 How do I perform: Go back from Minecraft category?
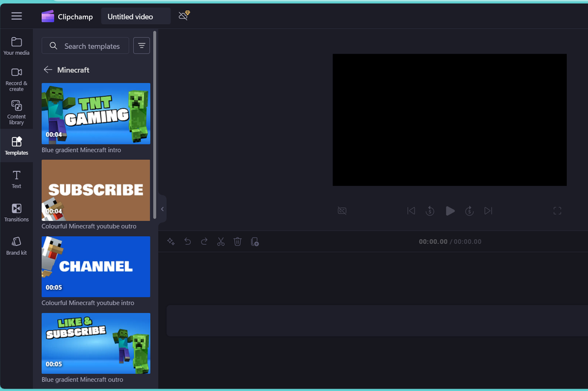tap(48, 69)
